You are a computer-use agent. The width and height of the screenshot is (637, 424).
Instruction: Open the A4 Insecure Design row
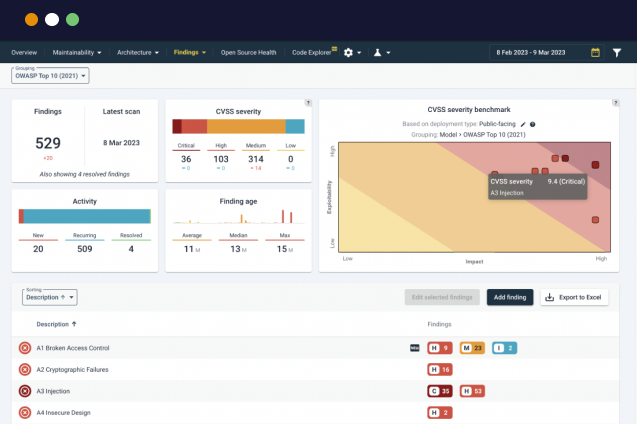tap(315, 413)
